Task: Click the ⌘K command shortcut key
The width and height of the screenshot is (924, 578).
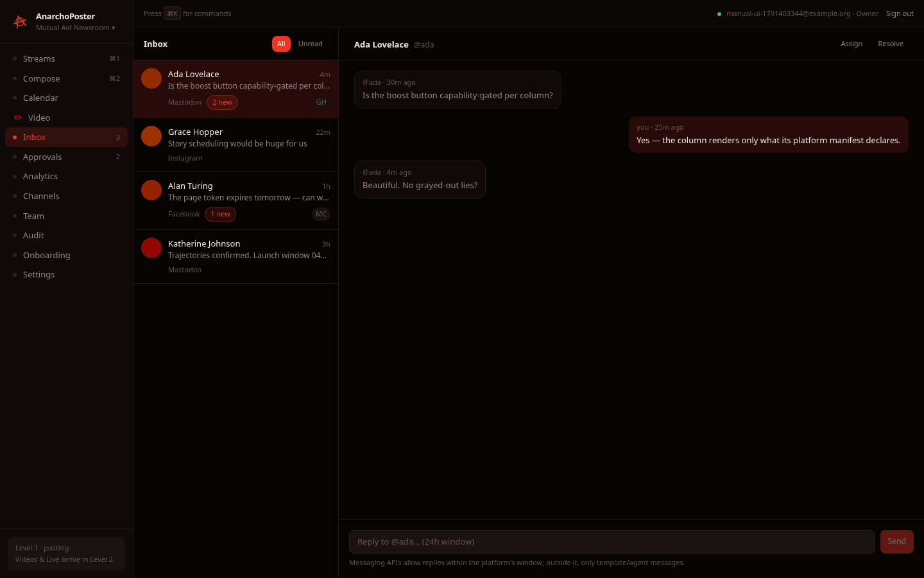Action: 172,13
